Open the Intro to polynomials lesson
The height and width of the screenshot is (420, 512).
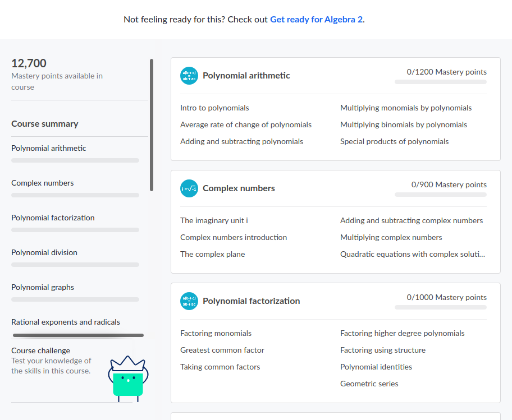(x=214, y=108)
